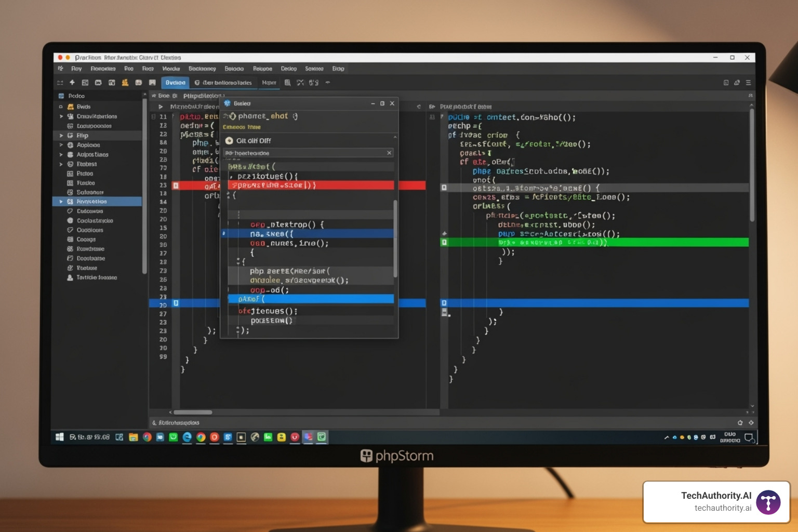This screenshot has height=532, width=798.
Task: Toggle the Git Off switch in the popup dialog
Action: tap(230, 140)
